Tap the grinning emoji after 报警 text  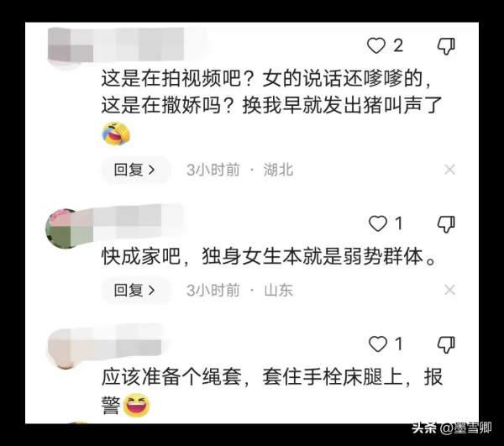coord(137,405)
